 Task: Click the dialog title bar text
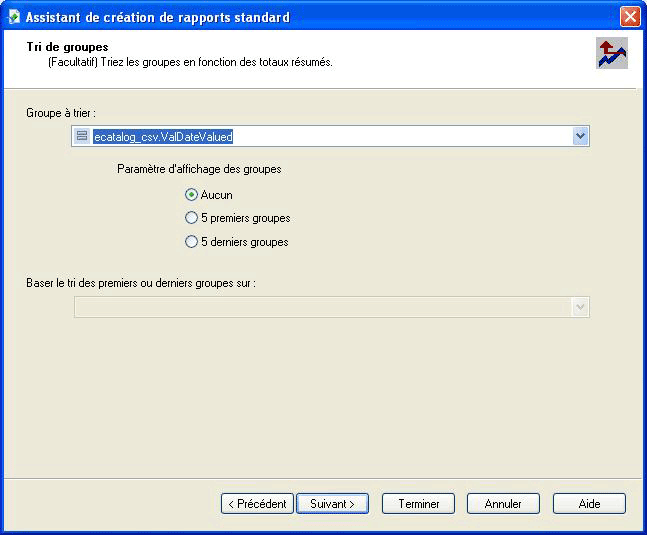tap(157, 17)
